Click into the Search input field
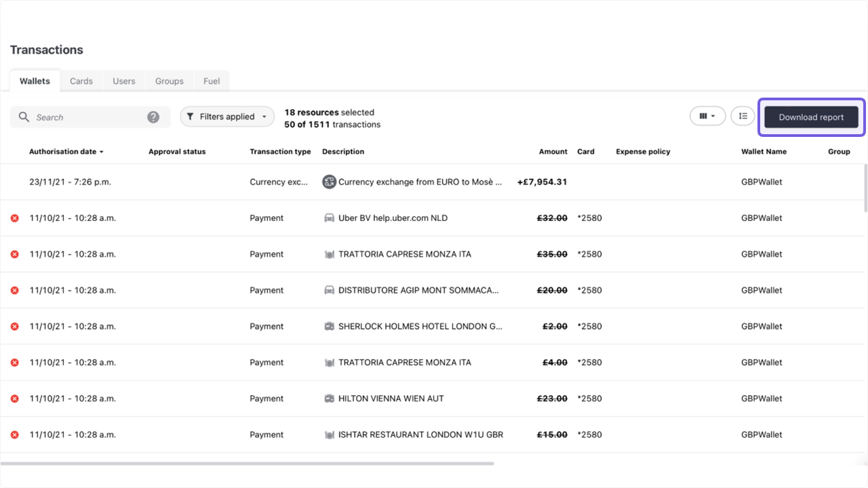This screenshot has height=488, width=868. [x=90, y=117]
